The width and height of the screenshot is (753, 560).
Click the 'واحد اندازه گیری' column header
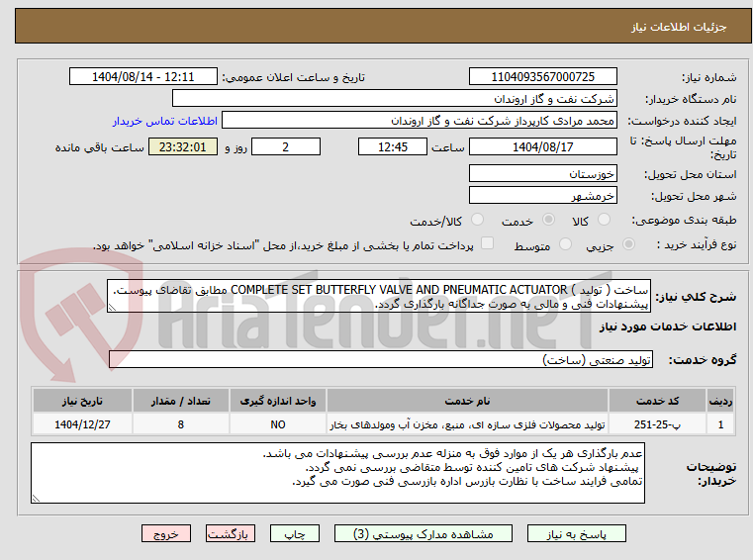[278, 401]
